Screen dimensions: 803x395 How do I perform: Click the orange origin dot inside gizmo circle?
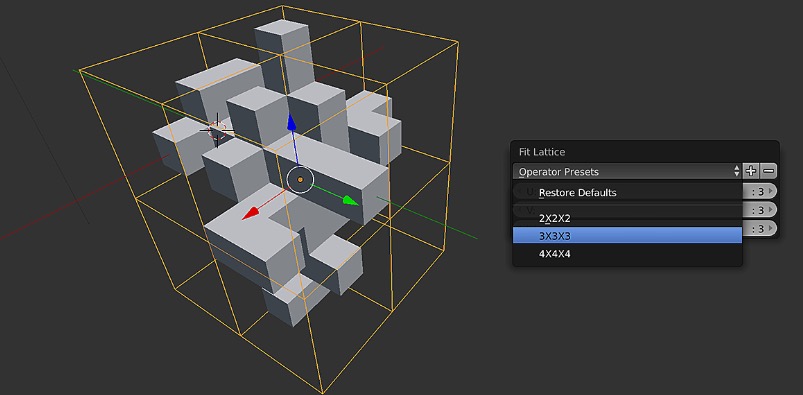pos(300,179)
